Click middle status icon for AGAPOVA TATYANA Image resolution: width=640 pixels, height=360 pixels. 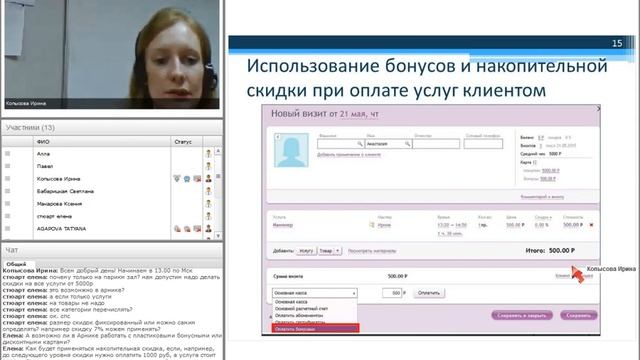(187, 229)
